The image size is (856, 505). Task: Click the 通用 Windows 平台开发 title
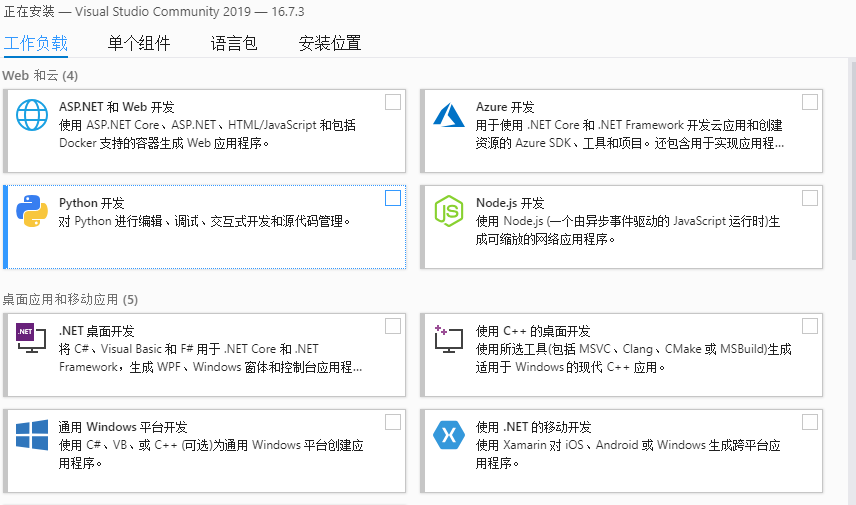click(x=123, y=427)
